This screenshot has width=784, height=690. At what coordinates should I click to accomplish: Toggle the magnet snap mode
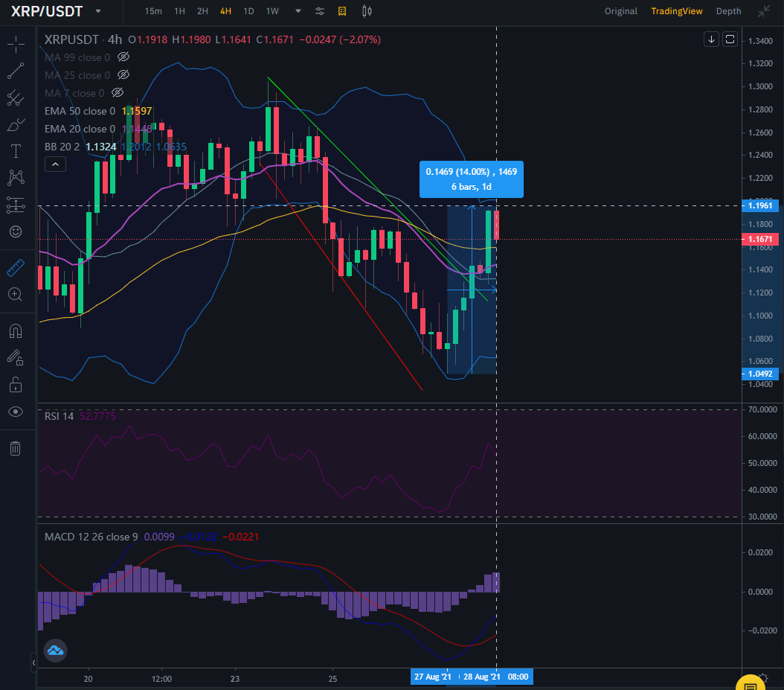[x=16, y=331]
